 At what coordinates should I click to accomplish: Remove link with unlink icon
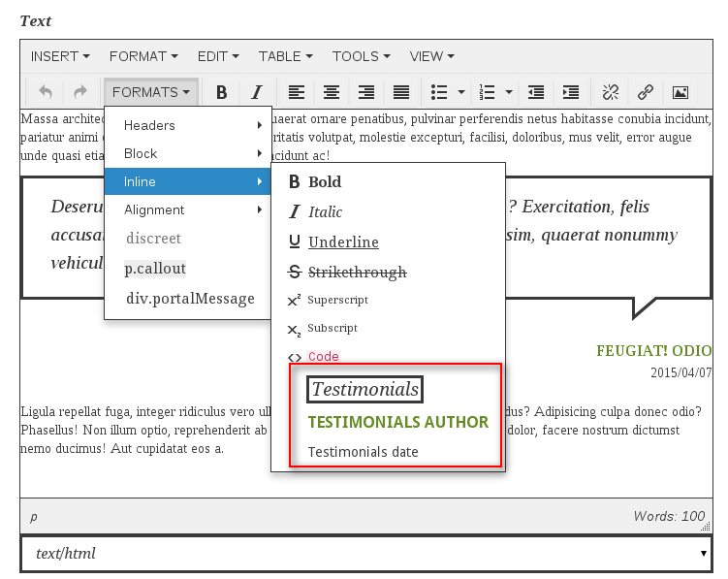611,92
